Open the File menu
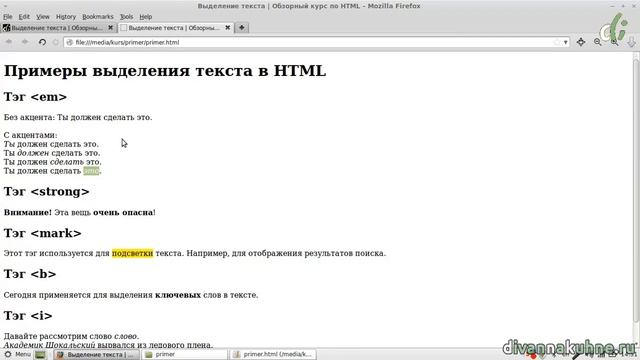This screenshot has width=640, height=360. [x=8, y=17]
